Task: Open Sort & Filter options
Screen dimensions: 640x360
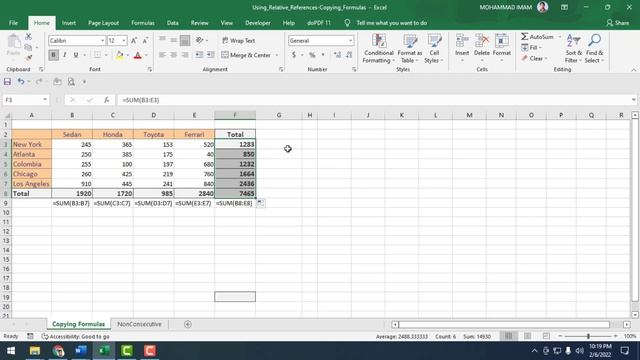Action: click(x=573, y=49)
